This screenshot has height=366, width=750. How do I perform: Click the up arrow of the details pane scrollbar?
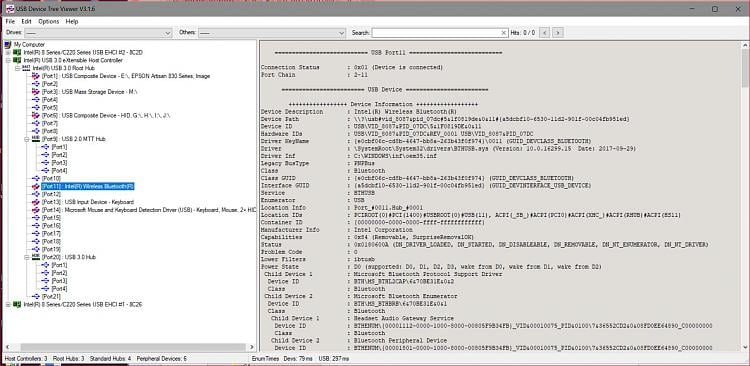tap(745, 44)
